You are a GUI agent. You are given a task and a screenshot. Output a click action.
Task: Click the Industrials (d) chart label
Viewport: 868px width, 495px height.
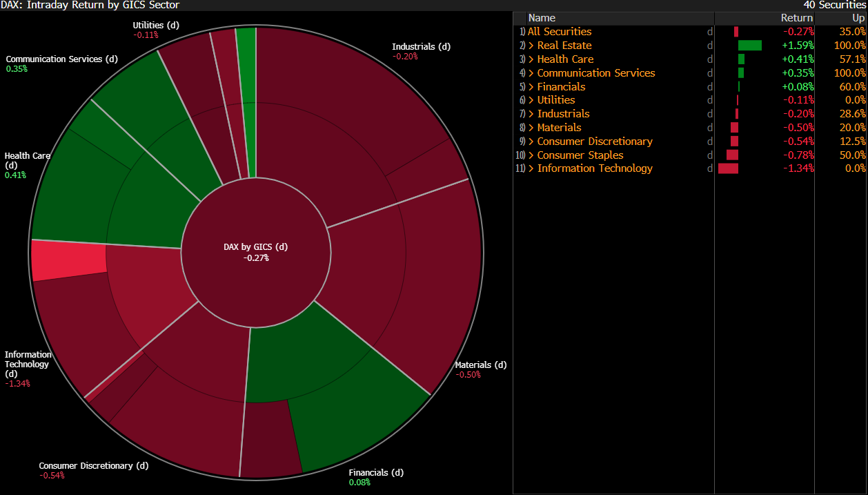(x=421, y=47)
